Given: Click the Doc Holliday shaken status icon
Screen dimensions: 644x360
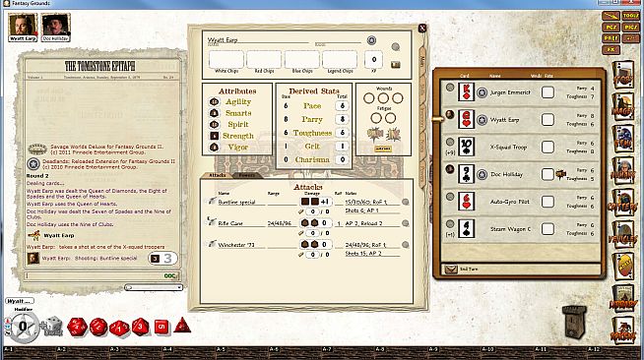Looking at the screenshot, I should pyautogui.click(x=560, y=175).
